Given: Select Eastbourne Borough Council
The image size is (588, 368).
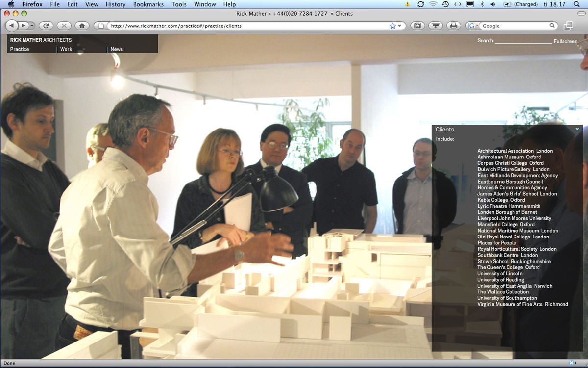Looking at the screenshot, I should pos(510,182).
